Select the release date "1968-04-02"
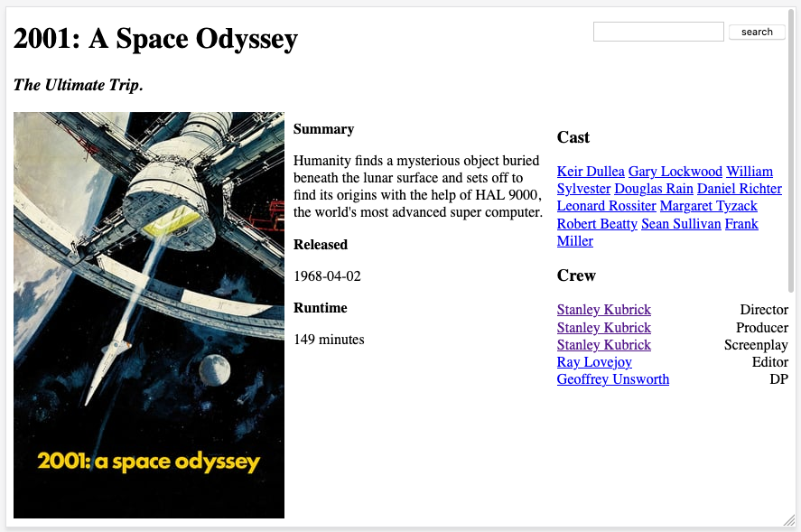 tap(327, 276)
